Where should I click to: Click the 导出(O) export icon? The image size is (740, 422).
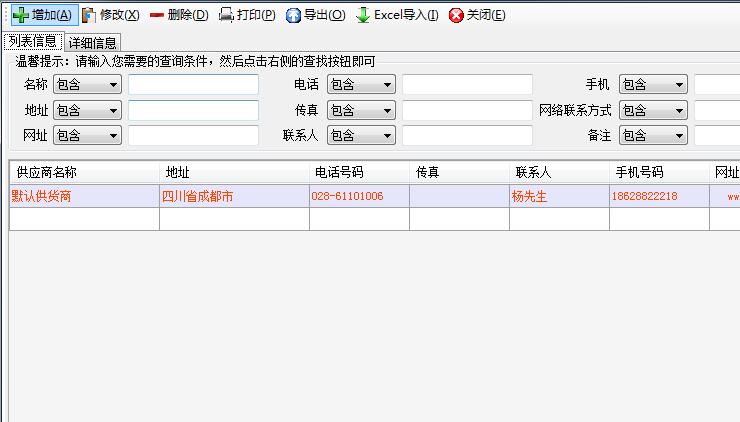293,15
